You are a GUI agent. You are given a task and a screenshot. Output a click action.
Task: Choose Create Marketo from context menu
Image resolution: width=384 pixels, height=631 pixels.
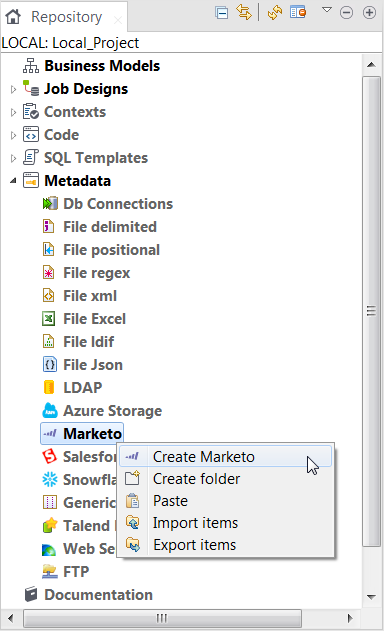pyautogui.click(x=225, y=457)
